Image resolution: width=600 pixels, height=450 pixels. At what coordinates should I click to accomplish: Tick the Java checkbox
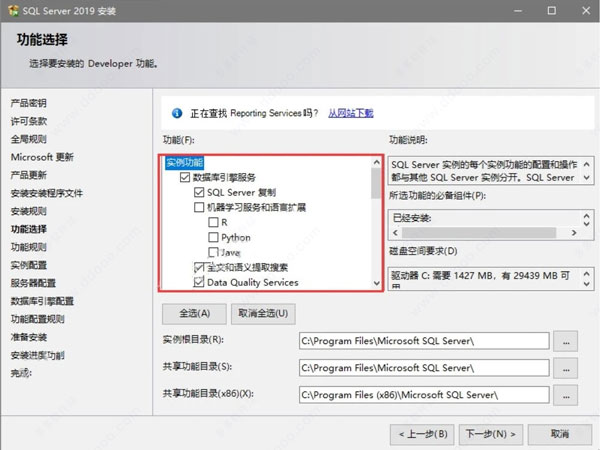[213, 252]
